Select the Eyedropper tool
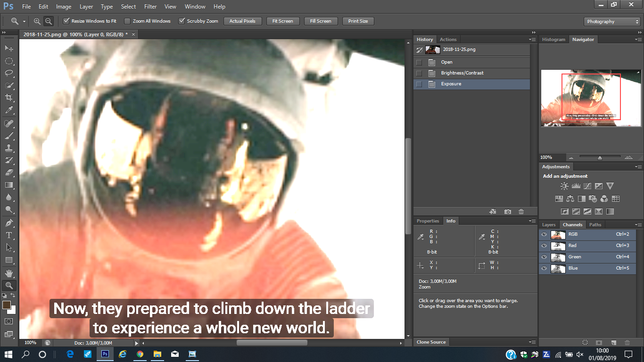The width and height of the screenshot is (644, 362). click(8, 110)
